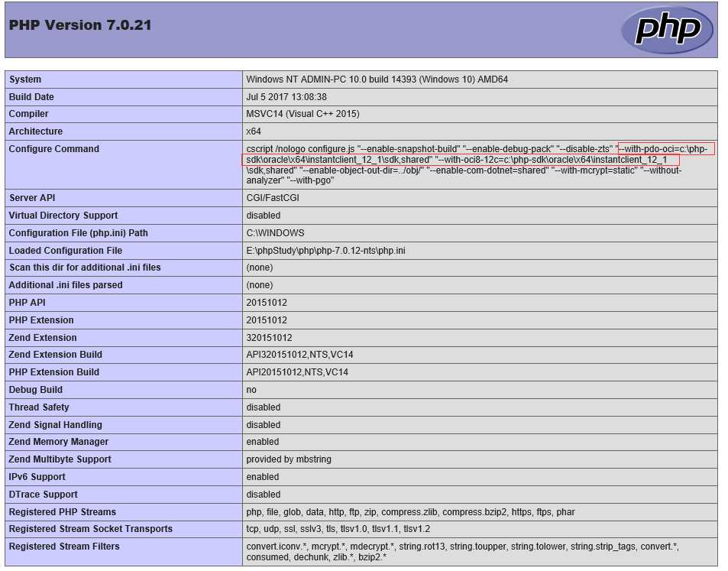Viewport: 728px width, 571px height.
Task: Select the 'IPv6 Support' label cell
Action: (124, 477)
